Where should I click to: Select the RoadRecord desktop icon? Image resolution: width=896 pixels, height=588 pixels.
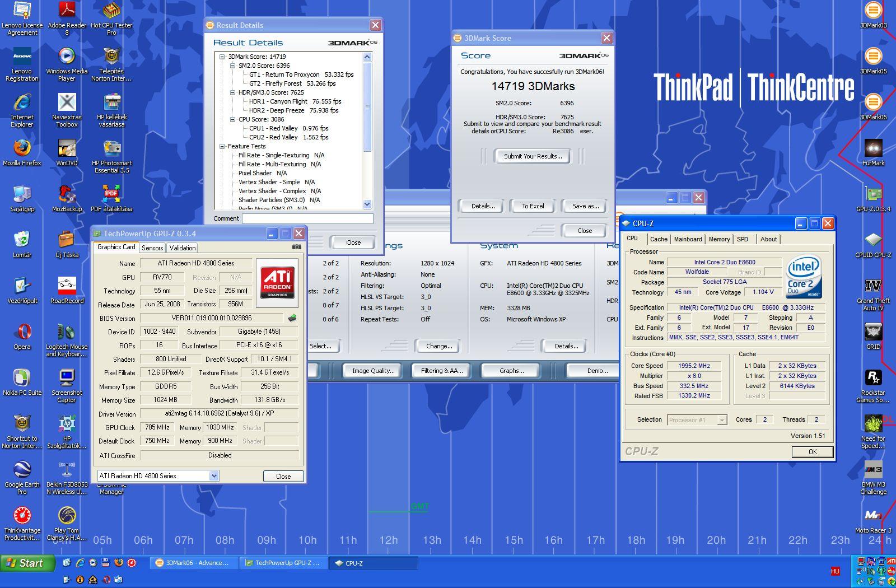(x=67, y=291)
